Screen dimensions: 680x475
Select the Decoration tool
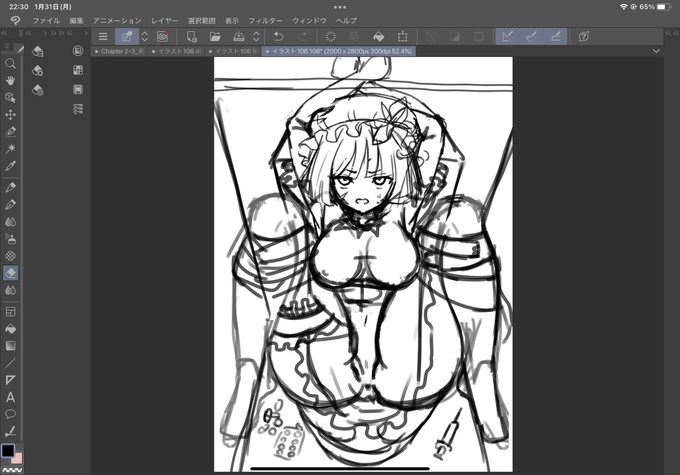tap(10, 256)
